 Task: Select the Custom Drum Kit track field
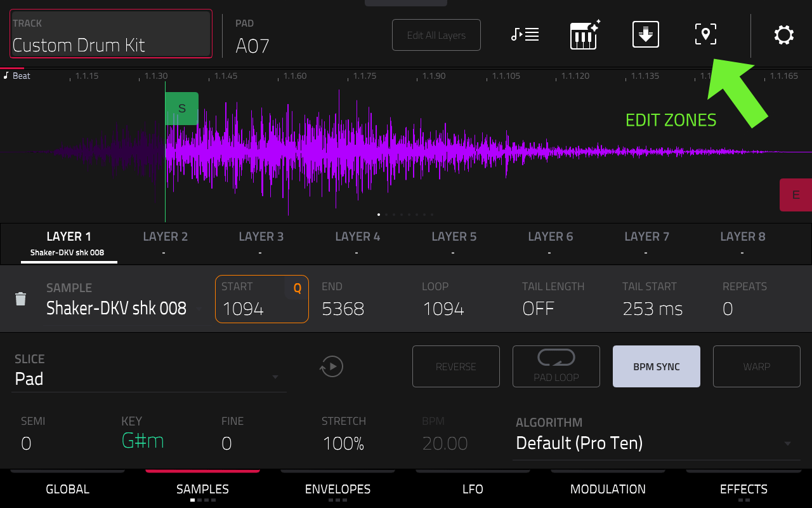tap(111, 34)
